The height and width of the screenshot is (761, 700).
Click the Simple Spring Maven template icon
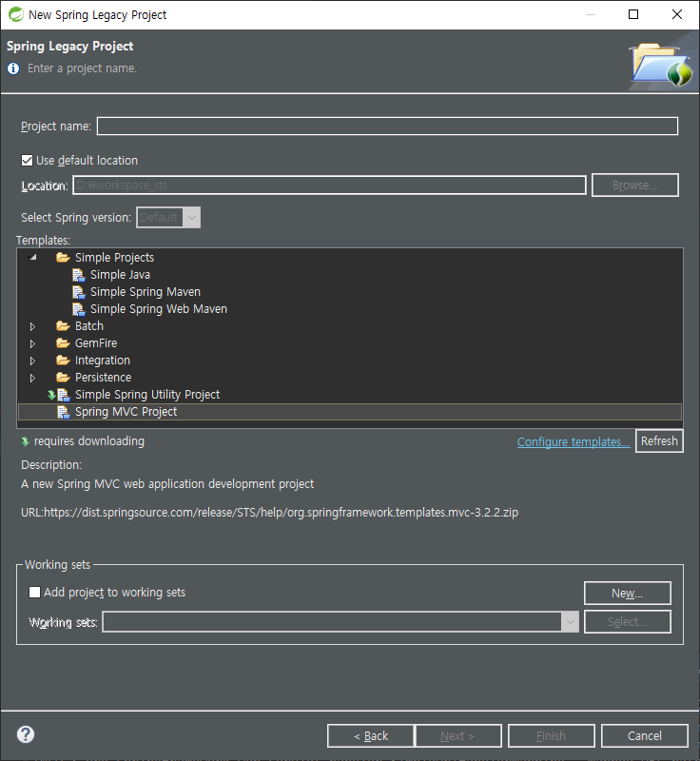pos(79,292)
